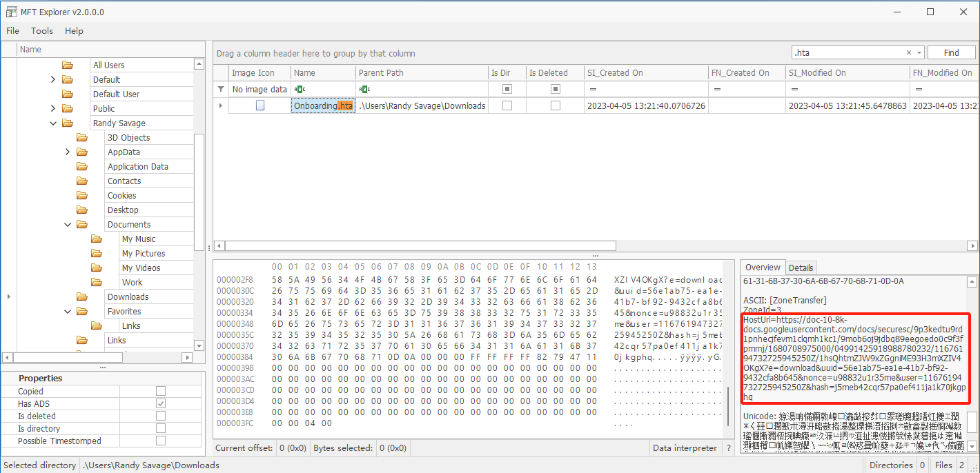The height and width of the screenshot is (473, 980).
Task: Click the Public folder icon
Action: point(67,108)
